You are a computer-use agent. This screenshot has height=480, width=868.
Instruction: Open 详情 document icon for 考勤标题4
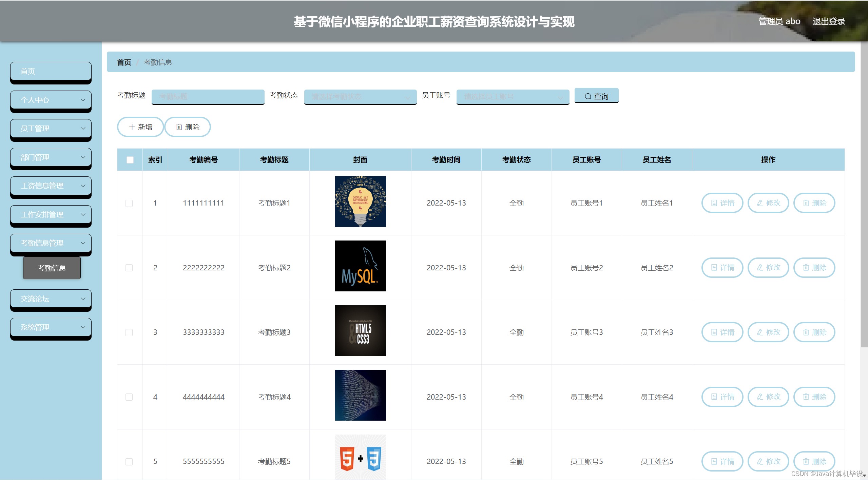(714, 397)
